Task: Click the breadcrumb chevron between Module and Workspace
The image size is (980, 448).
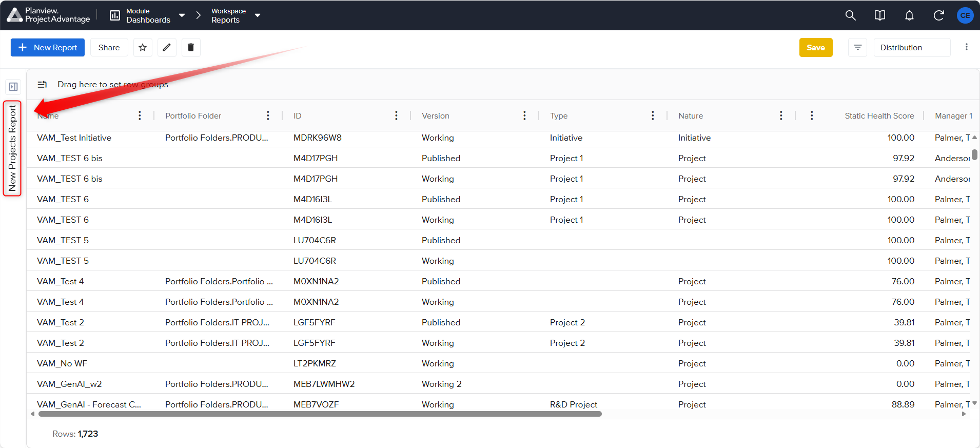Action: click(198, 15)
